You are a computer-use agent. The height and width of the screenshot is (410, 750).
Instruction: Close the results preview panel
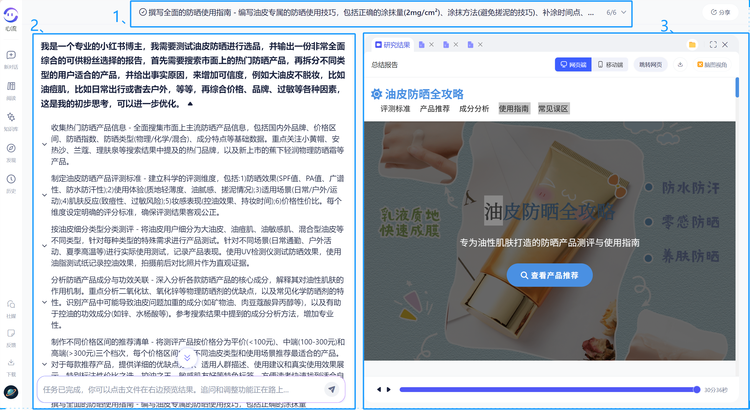(x=725, y=44)
